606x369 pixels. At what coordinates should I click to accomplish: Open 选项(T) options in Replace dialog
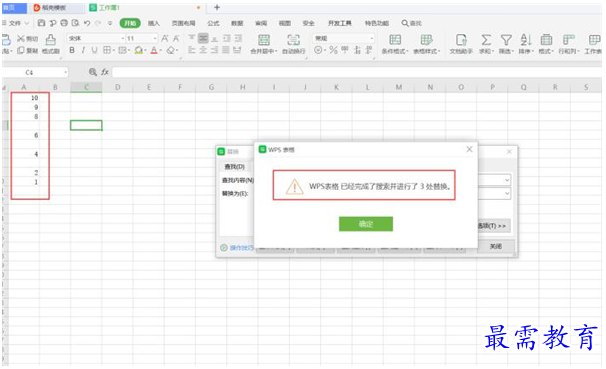[494, 226]
